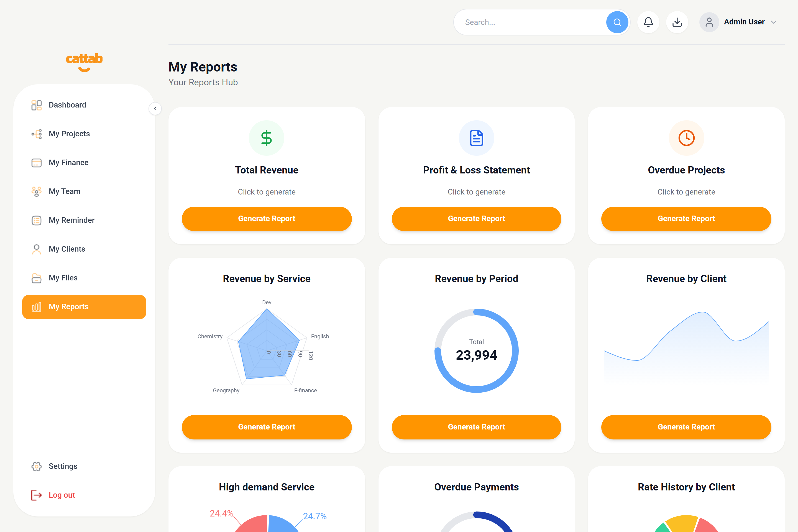Go to My Projects in sidebar
This screenshot has width=798, height=532.
tap(84, 134)
